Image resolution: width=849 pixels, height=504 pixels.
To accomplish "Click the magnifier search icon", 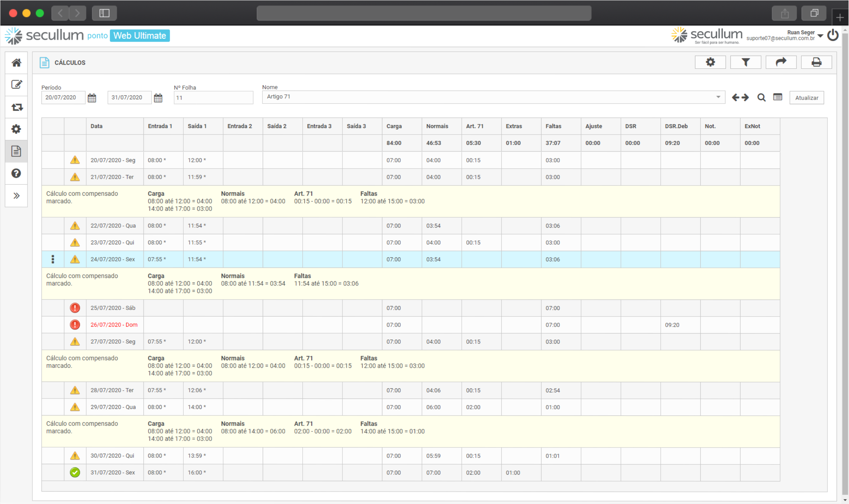I will [761, 98].
